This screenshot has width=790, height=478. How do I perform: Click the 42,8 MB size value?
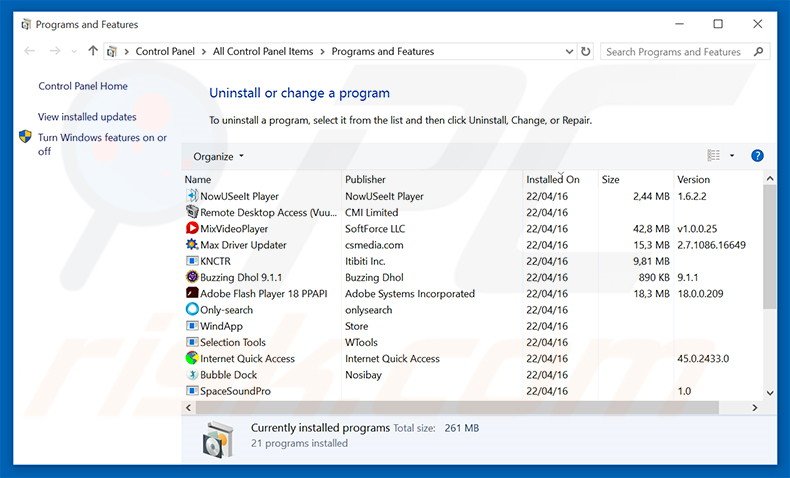pos(651,229)
